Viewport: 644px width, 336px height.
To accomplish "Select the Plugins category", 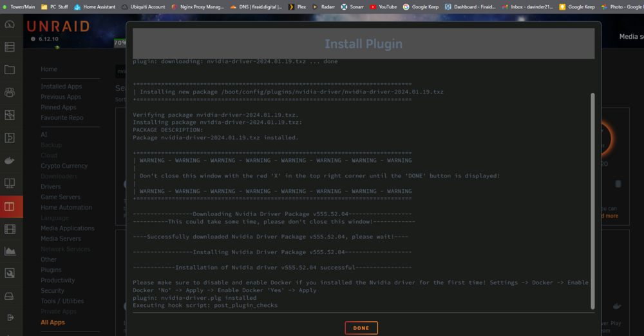I will tap(51, 270).
